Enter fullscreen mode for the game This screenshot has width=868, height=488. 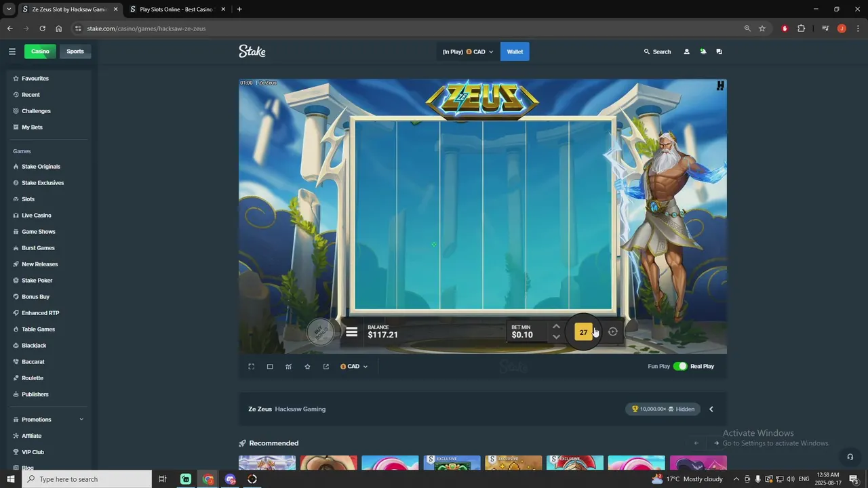(x=251, y=367)
